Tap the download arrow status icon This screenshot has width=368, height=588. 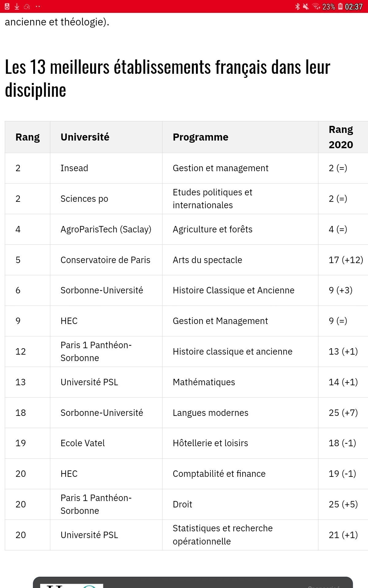17,6
